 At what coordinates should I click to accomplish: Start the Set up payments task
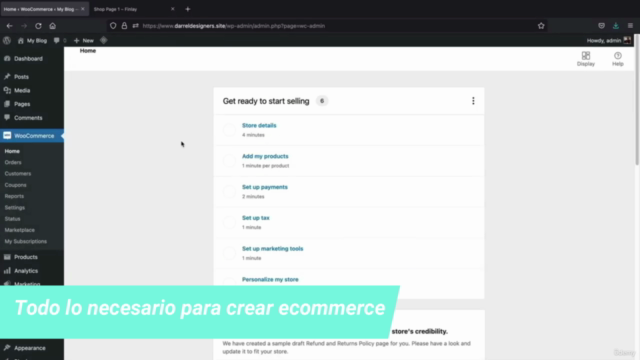tap(265, 187)
